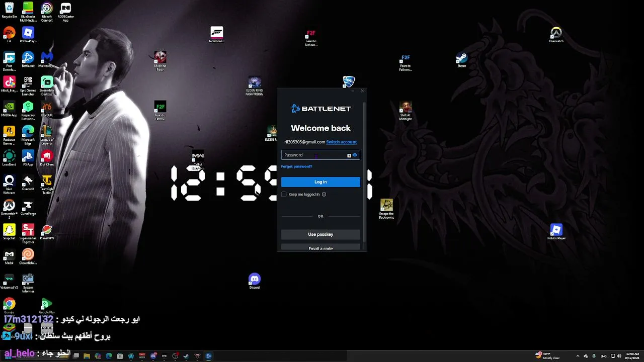Select the Riot Client desktop icon

pyautogui.click(x=47, y=158)
